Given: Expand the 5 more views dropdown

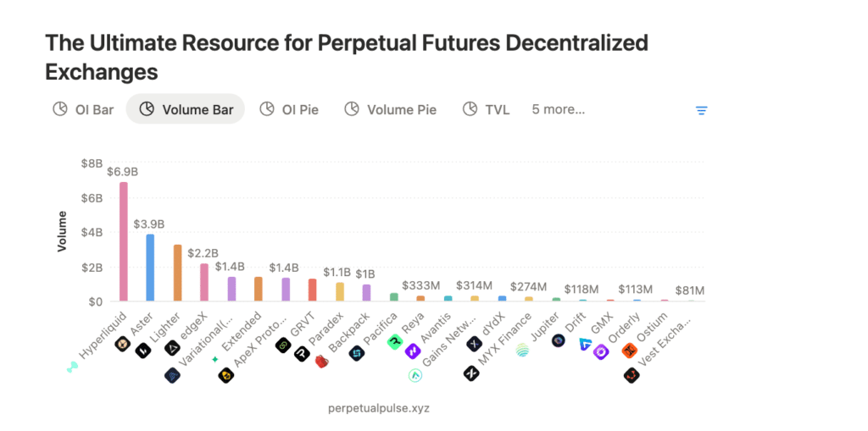Looking at the screenshot, I should click(x=558, y=109).
